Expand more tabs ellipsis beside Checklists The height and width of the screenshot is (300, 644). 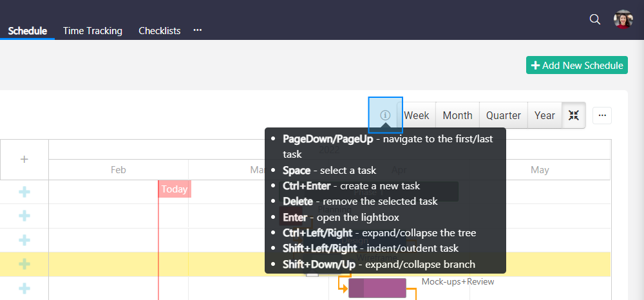point(198,30)
